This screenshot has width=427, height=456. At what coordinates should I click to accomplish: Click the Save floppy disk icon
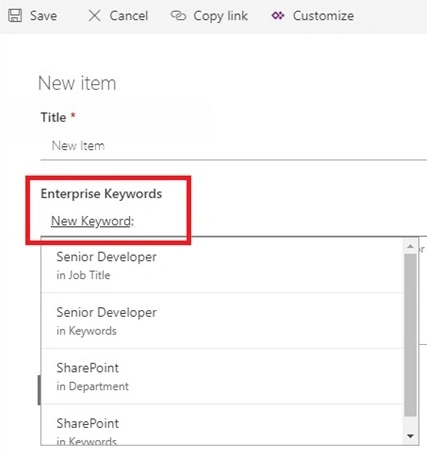click(15, 16)
